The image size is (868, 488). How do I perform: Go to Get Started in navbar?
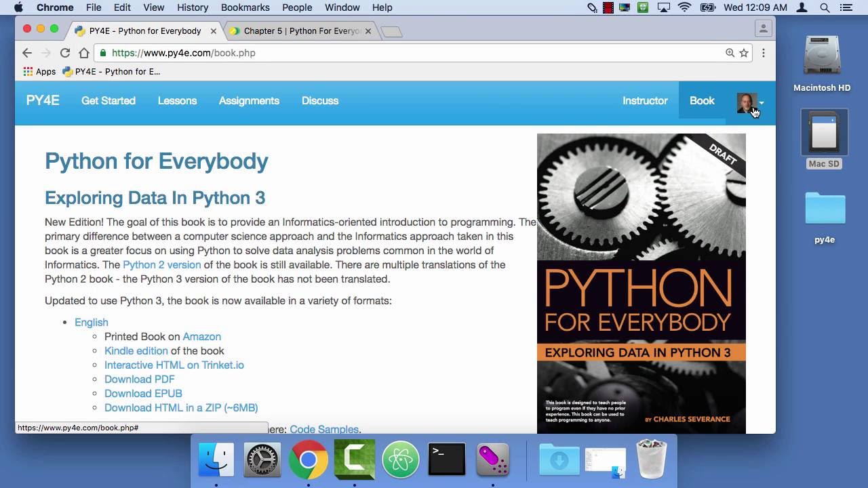point(108,100)
